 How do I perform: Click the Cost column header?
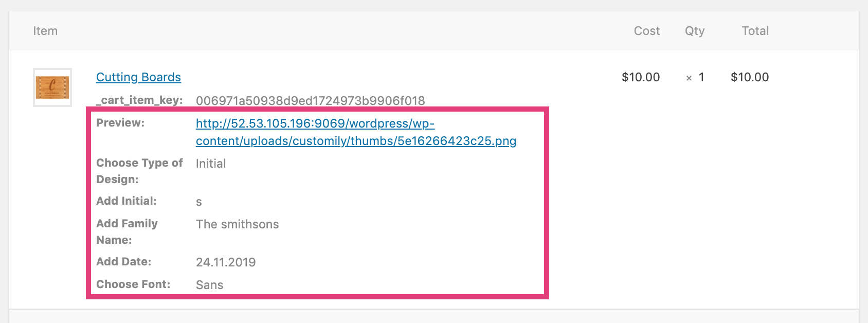(646, 31)
